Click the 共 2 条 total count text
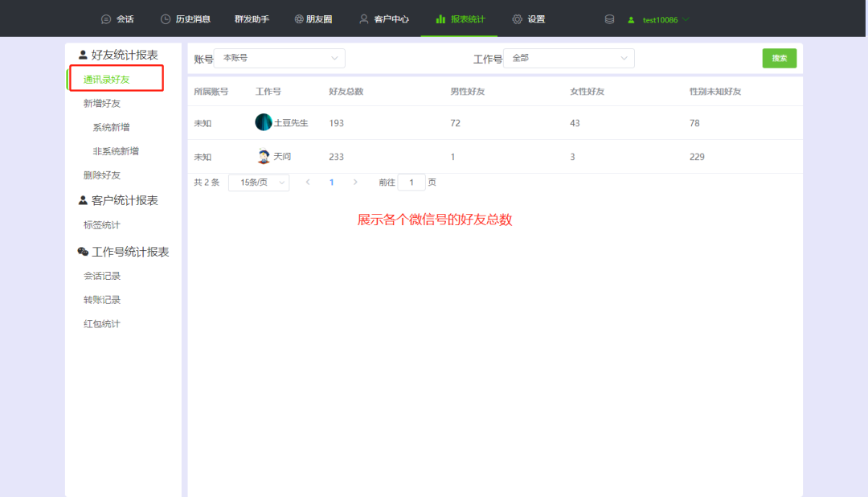This screenshot has height=497, width=868. coord(207,183)
